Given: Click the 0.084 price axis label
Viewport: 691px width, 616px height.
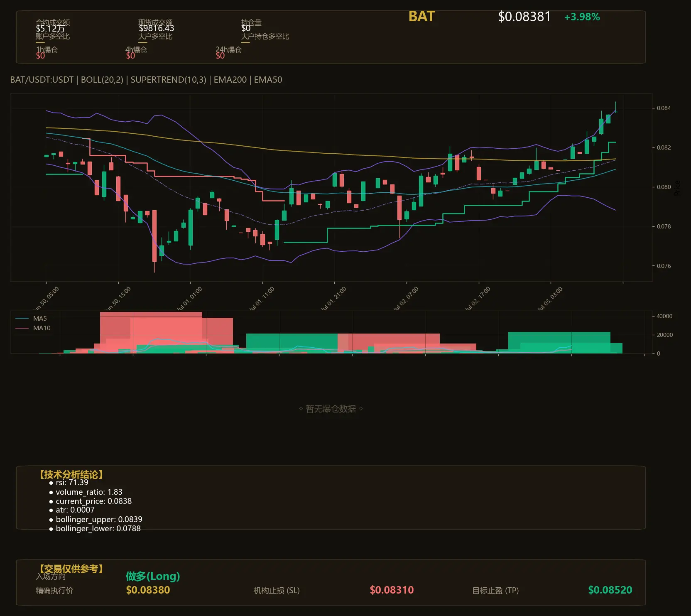Looking at the screenshot, I should click(x=664, y=108).
